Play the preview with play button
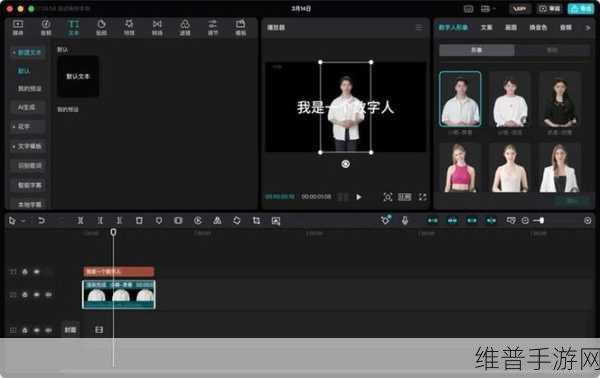This screenshot has width=600, height=378. pos(359,197)
